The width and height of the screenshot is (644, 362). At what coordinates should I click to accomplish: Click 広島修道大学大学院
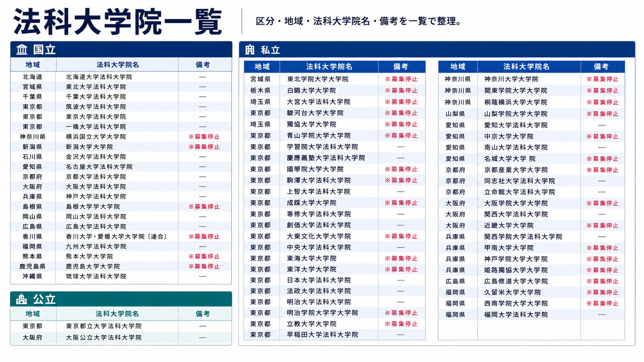[x=516, y=281]
